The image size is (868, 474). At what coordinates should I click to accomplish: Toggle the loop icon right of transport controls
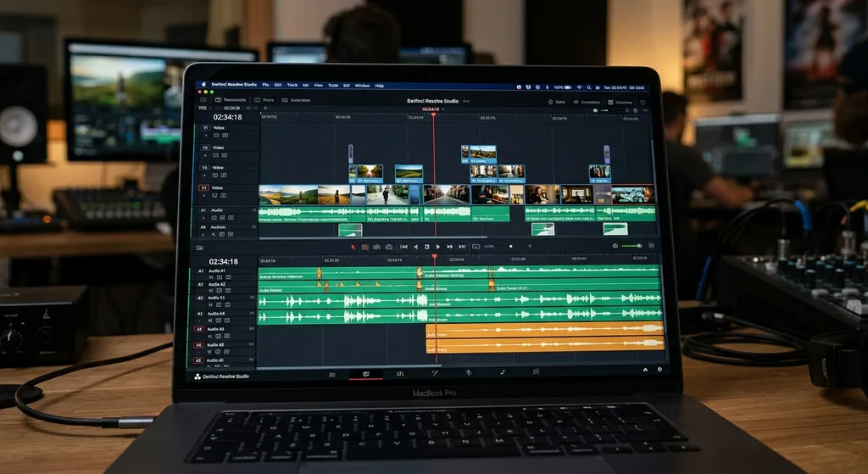[476, 247]
